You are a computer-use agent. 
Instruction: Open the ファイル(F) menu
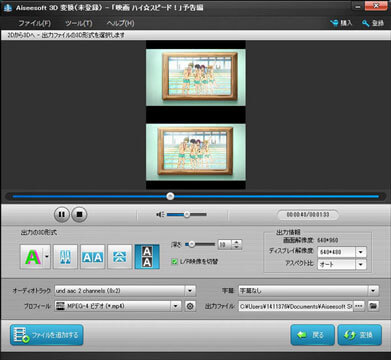34,23
